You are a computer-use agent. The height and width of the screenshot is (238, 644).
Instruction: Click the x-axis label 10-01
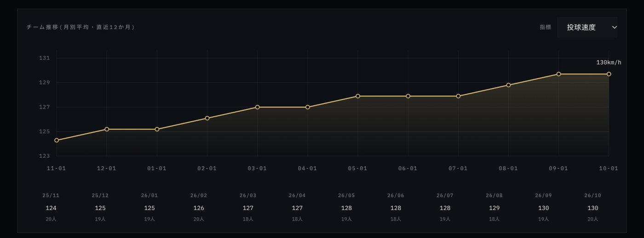pyautogui.click(x=609, y=169)
